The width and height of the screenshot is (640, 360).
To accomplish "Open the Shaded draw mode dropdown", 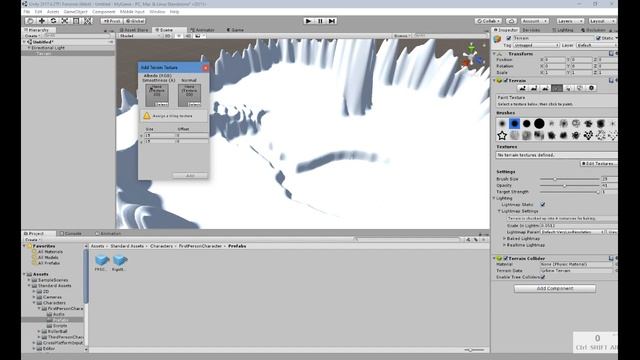I will [x=140, y=36].
